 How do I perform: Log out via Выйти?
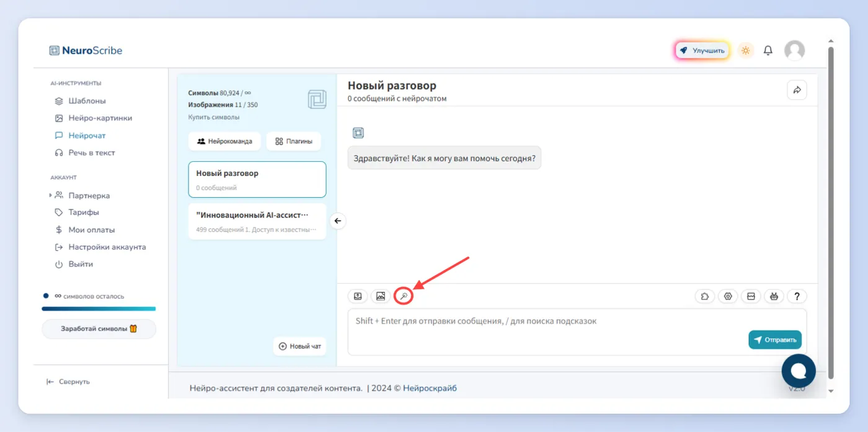click(74, 265)
